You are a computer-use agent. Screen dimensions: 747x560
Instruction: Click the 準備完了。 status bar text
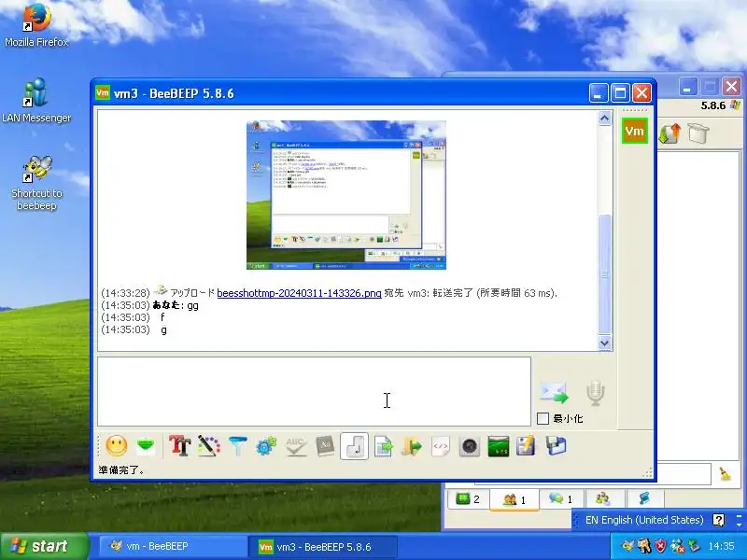point(121,470)
